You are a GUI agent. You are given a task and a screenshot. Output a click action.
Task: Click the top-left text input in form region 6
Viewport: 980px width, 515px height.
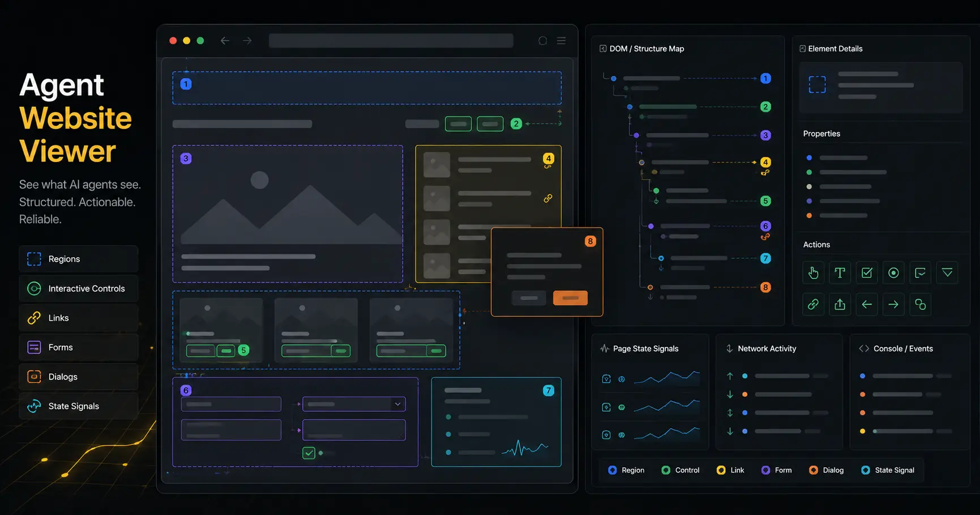231,404
